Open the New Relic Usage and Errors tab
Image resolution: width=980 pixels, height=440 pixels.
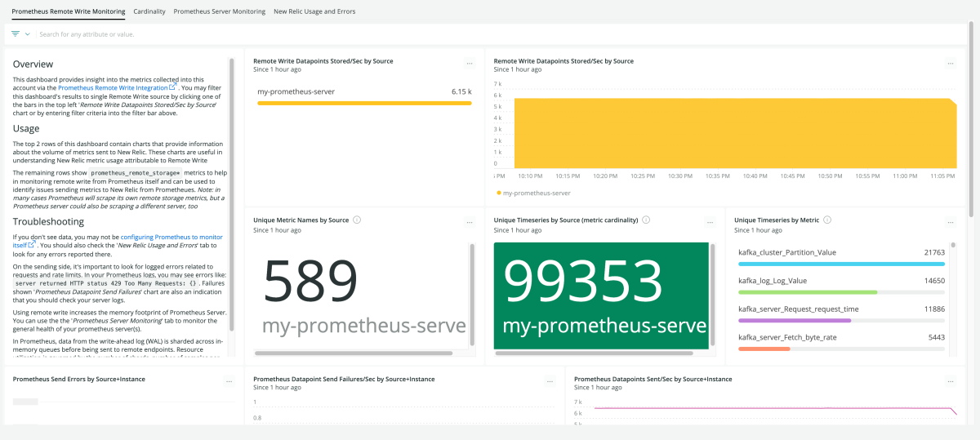point(314,11)
